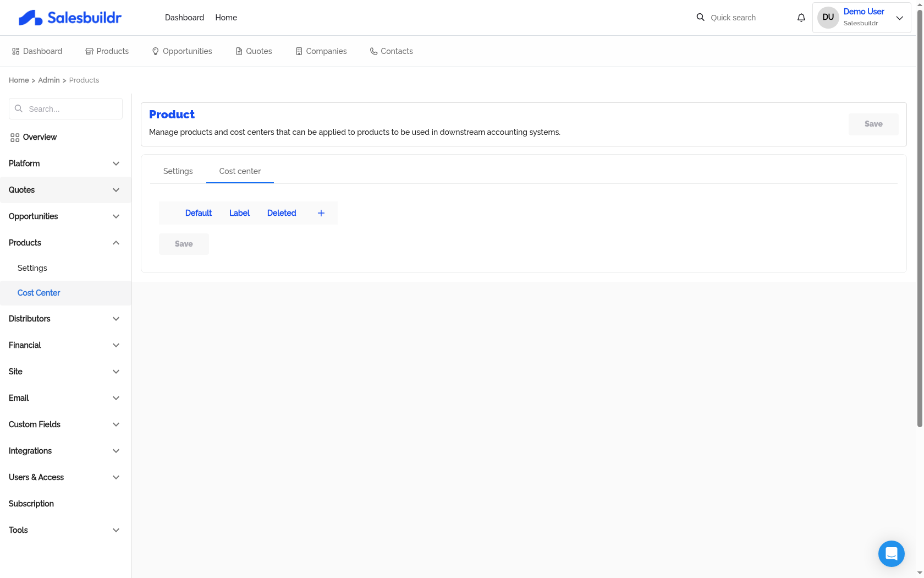Select the Deleted column header
This screenshot has width=924, height=578.
coord(282,213)
